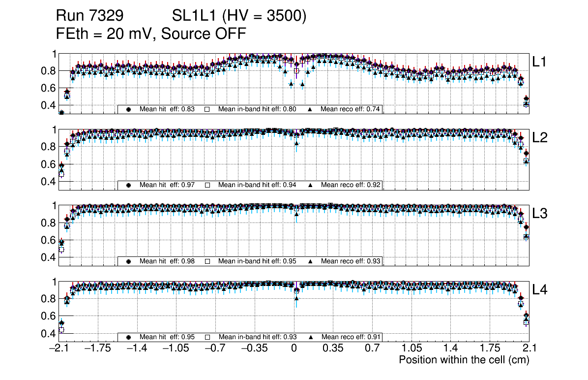Image resolution: width=588 pixels, height=380 pixels.
Task: Select the triangle marker in L2 legend
Action: 311,186
